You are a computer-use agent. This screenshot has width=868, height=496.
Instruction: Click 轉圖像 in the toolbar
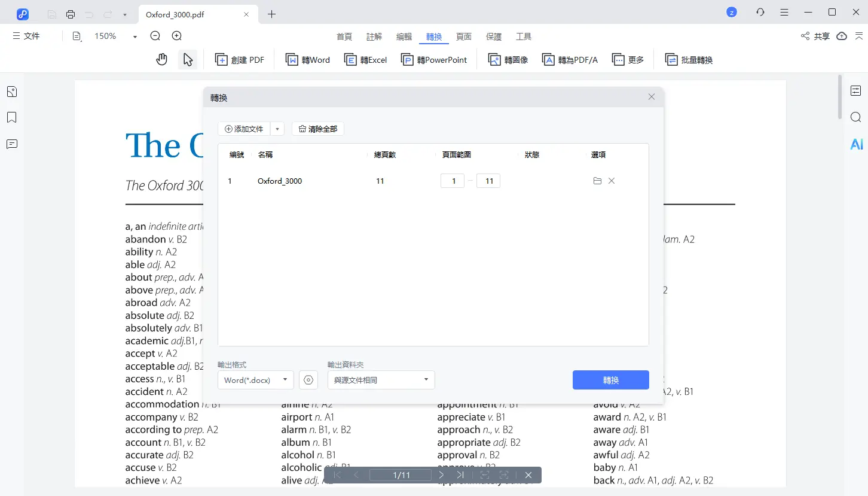pyautogui.click(x=508, y=60)
